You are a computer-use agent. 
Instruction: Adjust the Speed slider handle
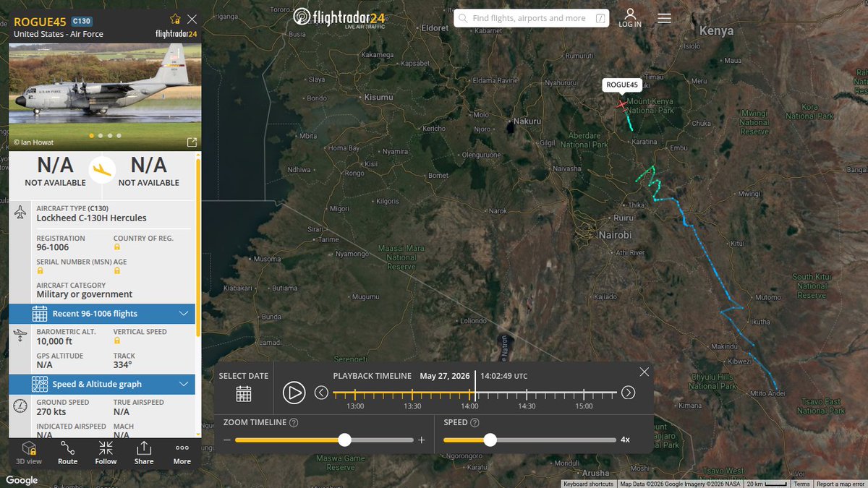point(490,440)
